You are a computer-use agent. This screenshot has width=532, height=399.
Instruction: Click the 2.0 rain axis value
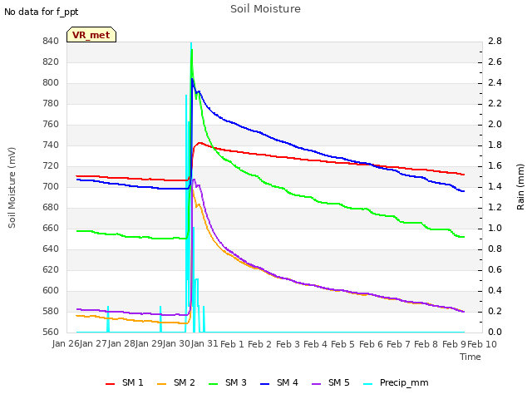point(495,125)
